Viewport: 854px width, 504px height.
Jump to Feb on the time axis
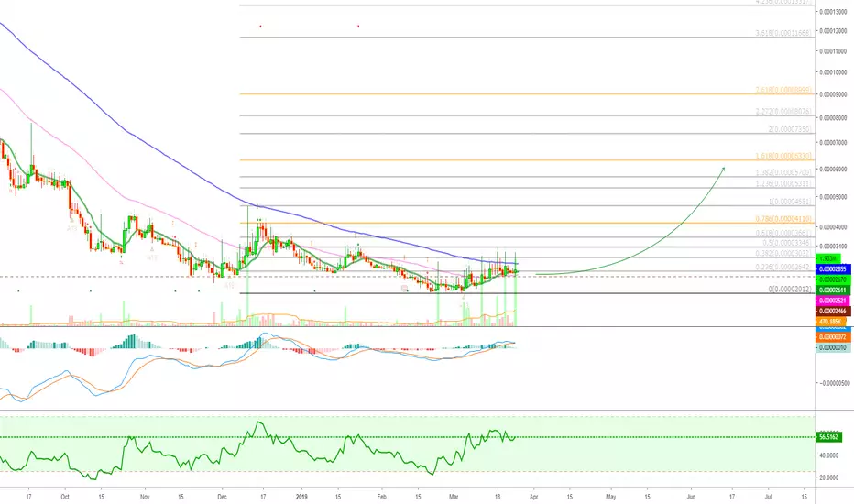pos(381,497)
